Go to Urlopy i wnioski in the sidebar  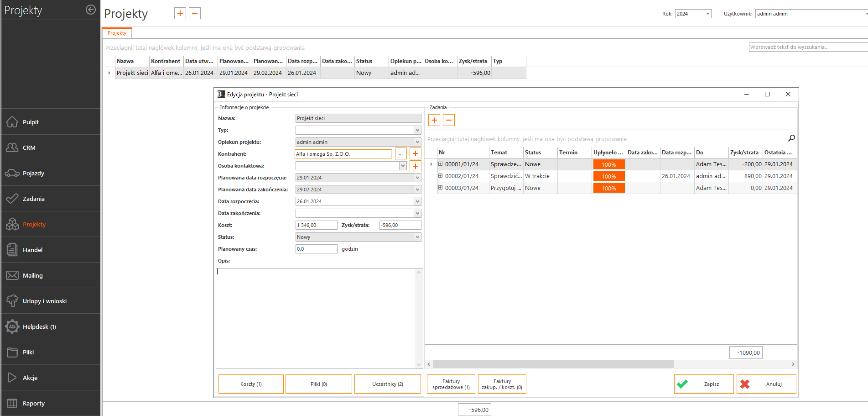tap(50, 301)
